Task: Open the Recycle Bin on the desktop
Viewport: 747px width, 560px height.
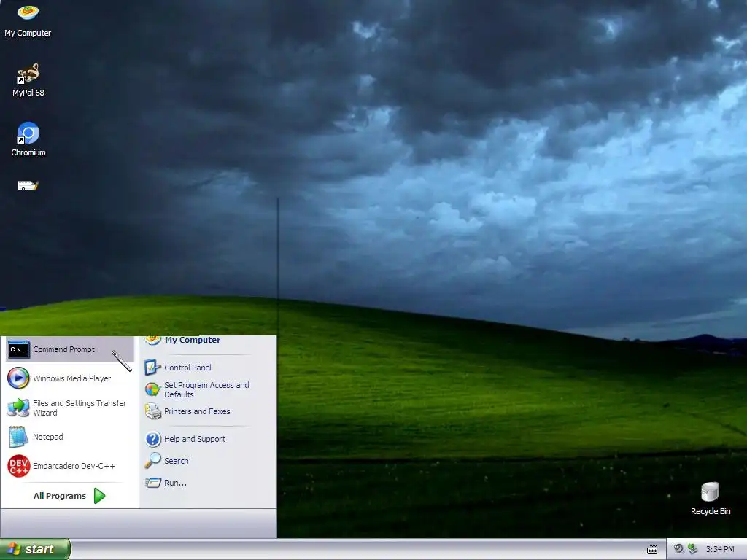Action: [711, 498]
